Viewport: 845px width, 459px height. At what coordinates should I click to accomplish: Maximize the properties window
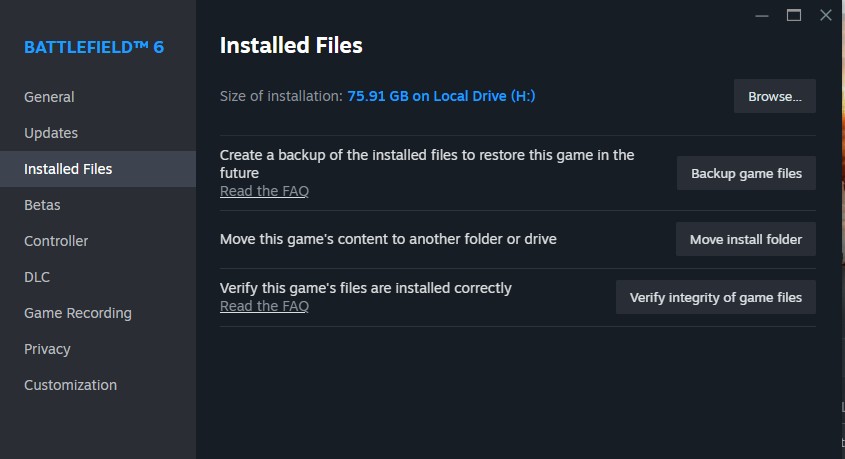[x=794, y=15]
